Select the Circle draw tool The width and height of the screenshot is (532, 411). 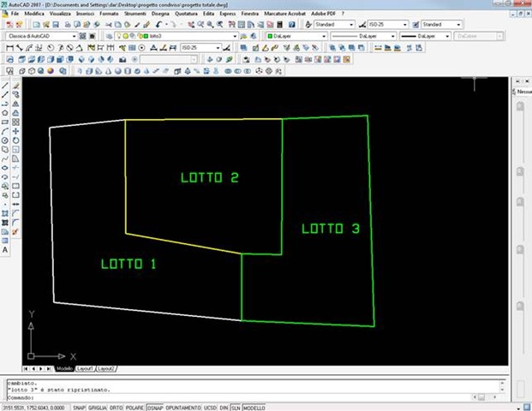point(5,140)
